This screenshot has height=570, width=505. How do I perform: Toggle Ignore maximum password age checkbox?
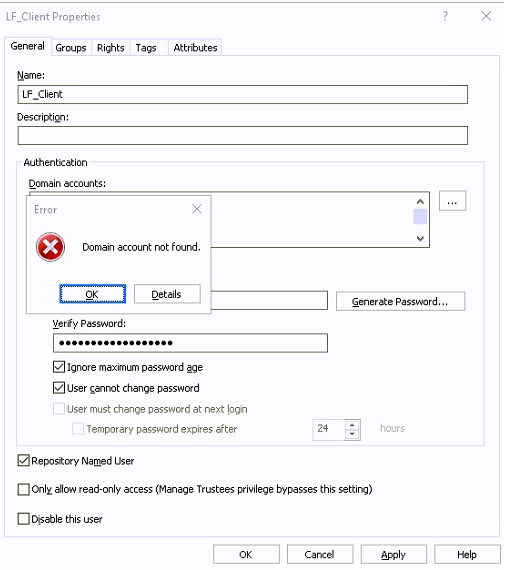(x=59, y=367)
